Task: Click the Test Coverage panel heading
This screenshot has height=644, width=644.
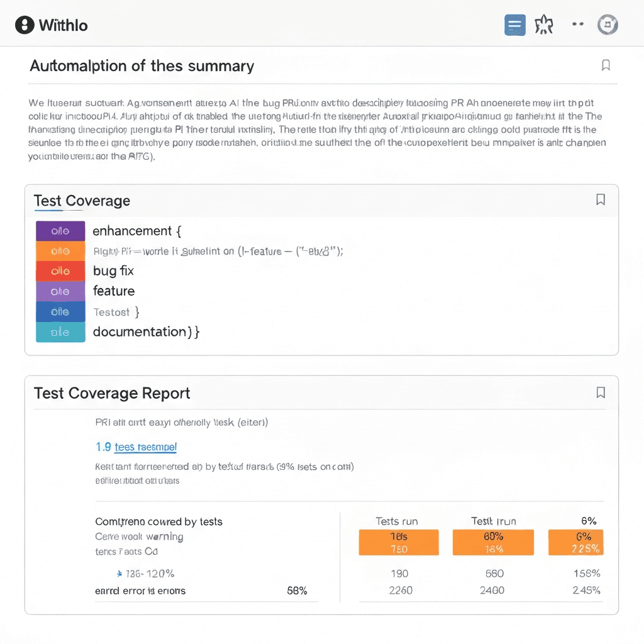Action: (x=82, y=201)
